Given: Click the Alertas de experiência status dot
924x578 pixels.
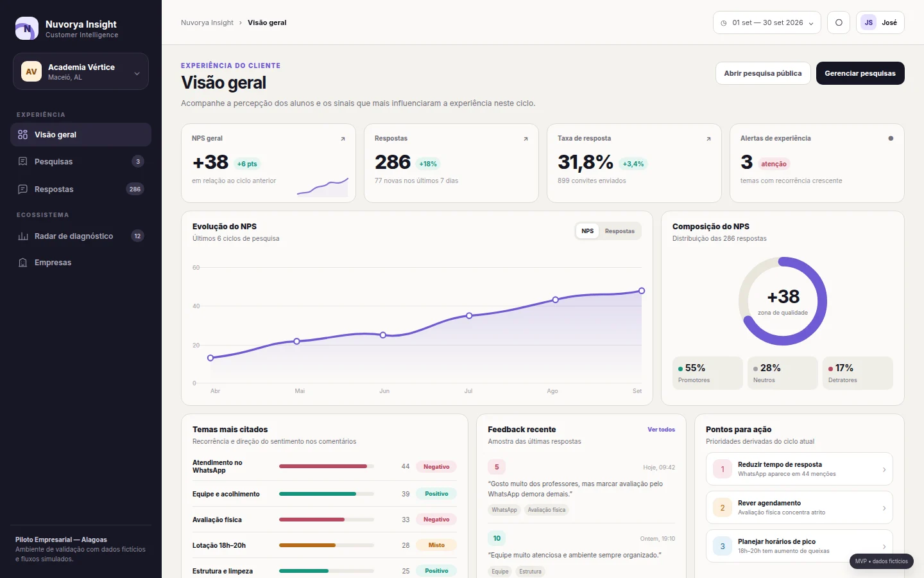Looking at the screenshot, I should [x=891, y=138].
